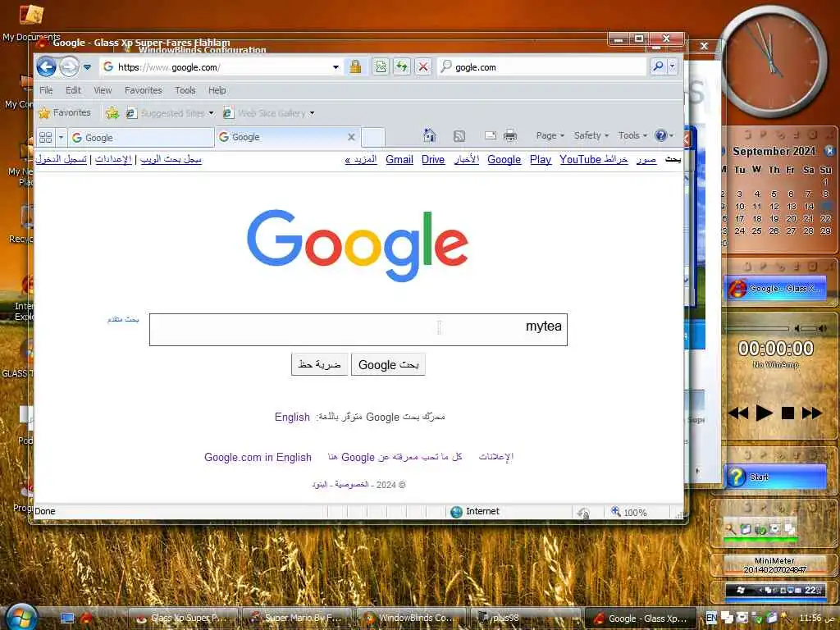840x630 pixels.
Task: Switch to the first Google tab
Action: pos(141,138)
